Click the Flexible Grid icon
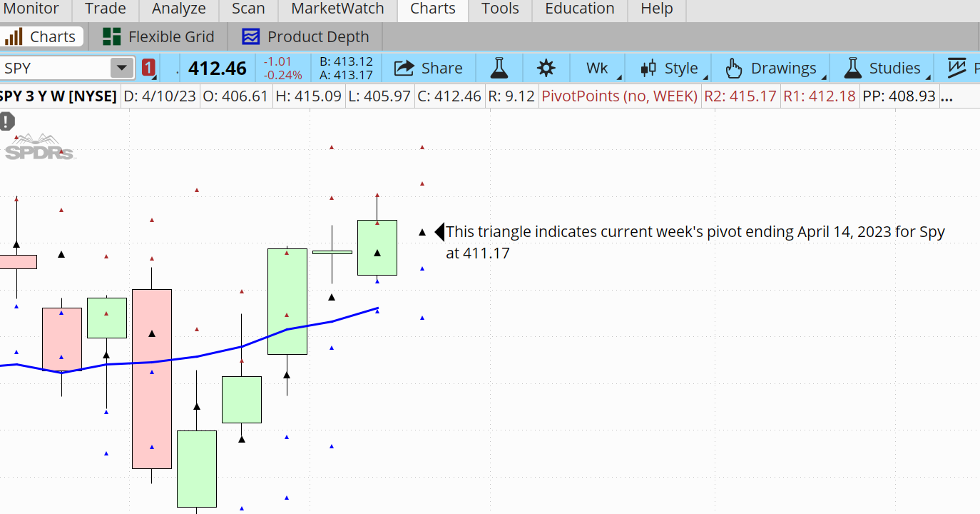 111,36
